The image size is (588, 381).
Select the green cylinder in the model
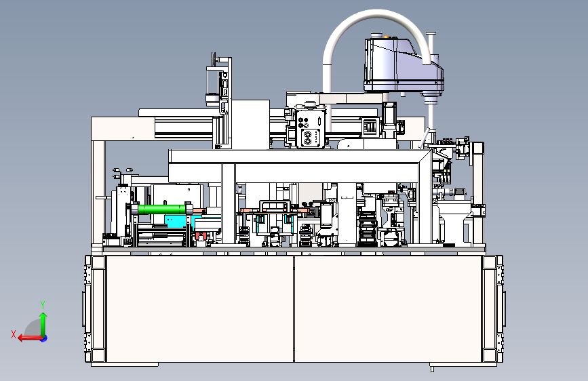[x=162, y=209]
